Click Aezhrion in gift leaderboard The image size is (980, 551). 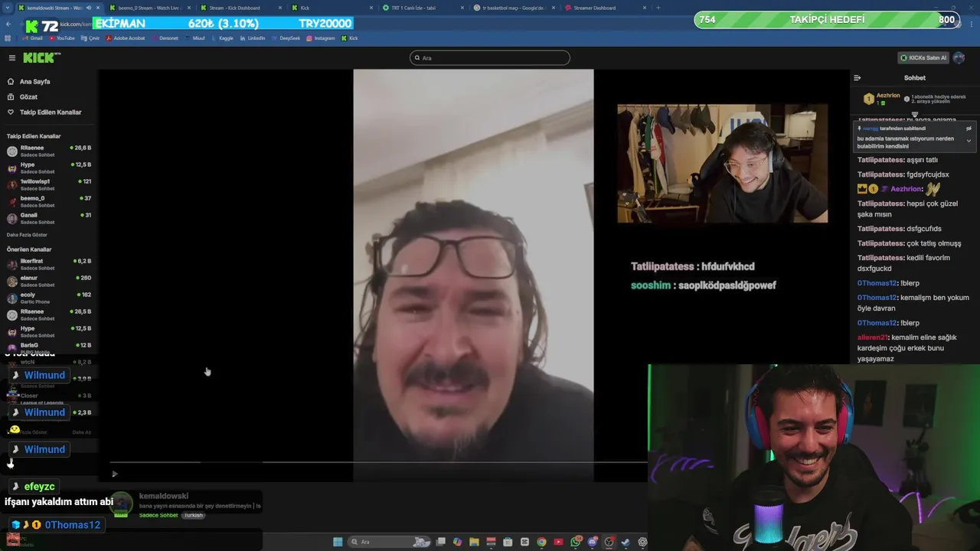[889, 96]
